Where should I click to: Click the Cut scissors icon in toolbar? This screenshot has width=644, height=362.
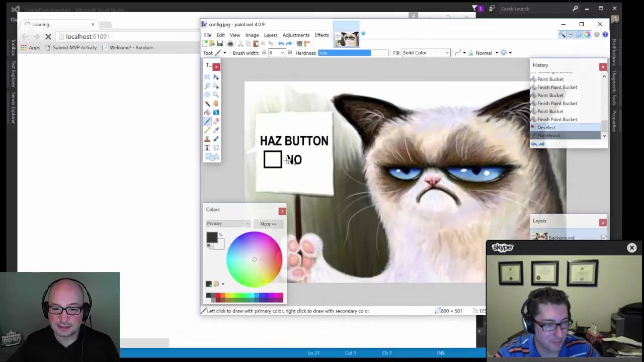pos(240,44)
